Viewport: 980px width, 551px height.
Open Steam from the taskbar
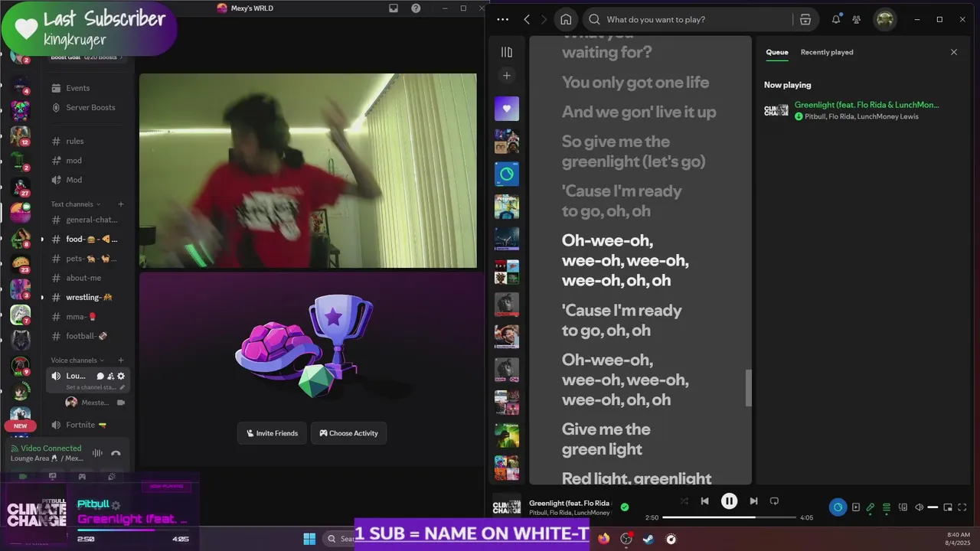[x=648, y=539]
